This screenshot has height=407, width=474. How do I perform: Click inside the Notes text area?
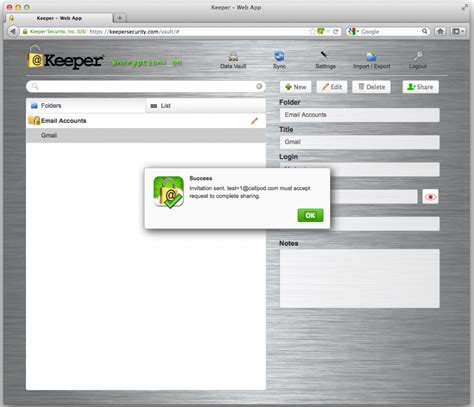pos(359,278)
